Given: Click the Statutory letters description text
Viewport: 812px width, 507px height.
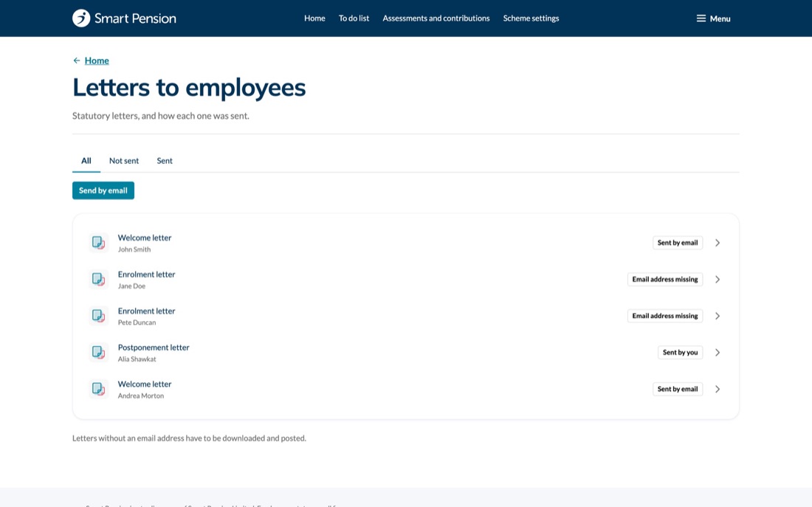Looking at the screenshot, I should [160, 116].
